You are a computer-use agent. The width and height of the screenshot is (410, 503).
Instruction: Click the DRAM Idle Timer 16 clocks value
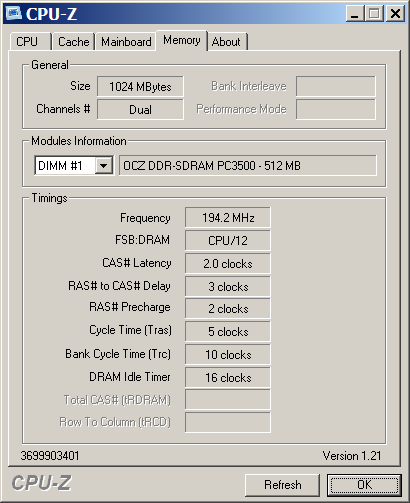[x=228, y=378]
